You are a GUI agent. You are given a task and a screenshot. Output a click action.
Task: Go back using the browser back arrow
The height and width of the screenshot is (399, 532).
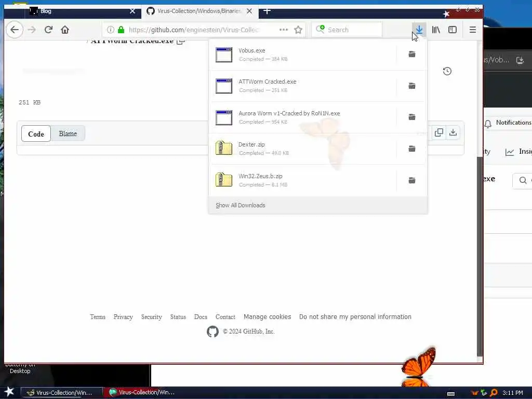[x=15, y=30]
